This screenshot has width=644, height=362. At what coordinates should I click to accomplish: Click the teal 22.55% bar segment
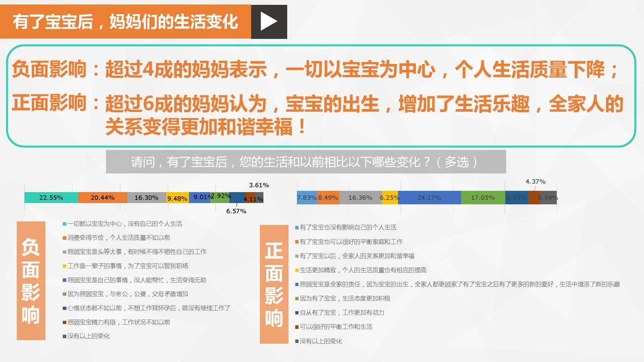(51, 198)
